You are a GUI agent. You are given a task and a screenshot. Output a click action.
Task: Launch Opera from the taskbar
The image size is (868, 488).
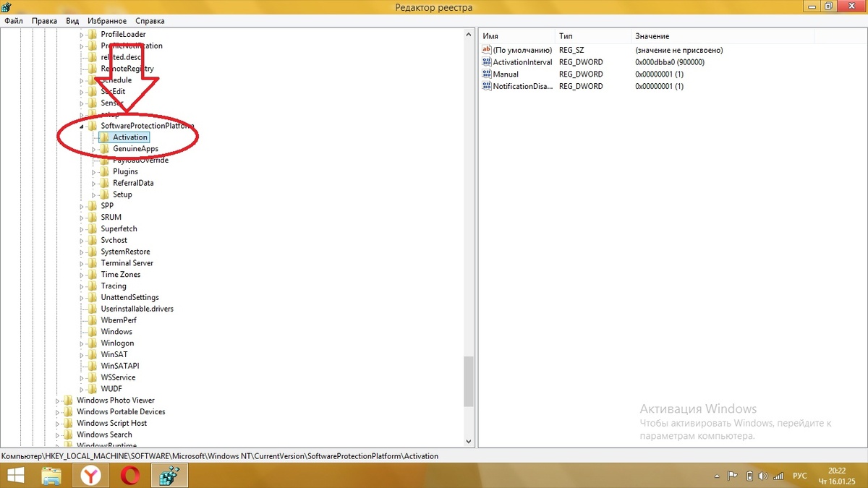coord(130,475)
